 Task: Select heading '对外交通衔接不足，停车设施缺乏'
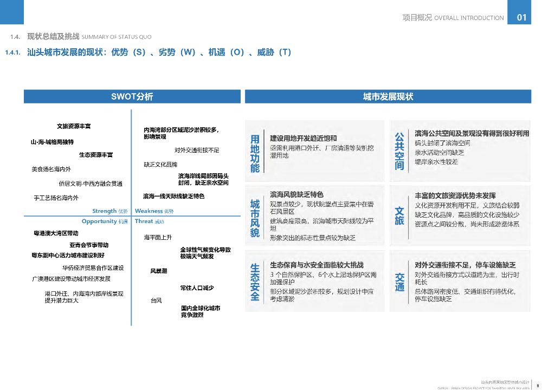pyautogui.click(x=465, y=265)
